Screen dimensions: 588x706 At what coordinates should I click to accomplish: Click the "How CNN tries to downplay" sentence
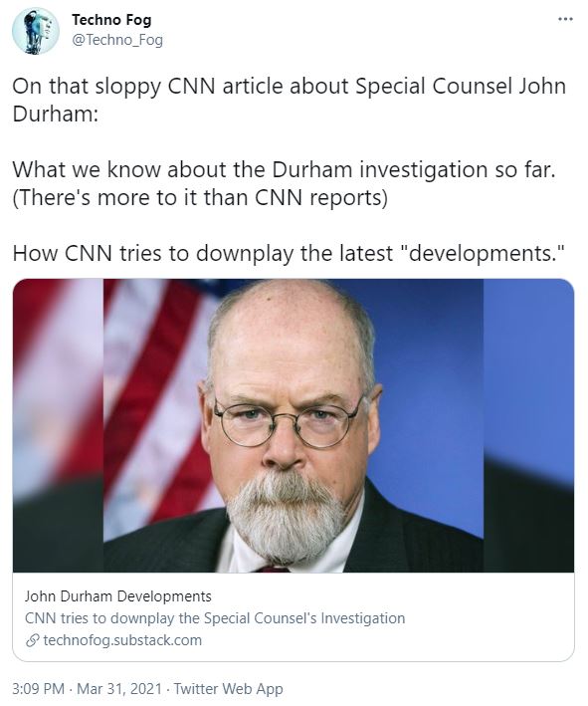[288, 253]
